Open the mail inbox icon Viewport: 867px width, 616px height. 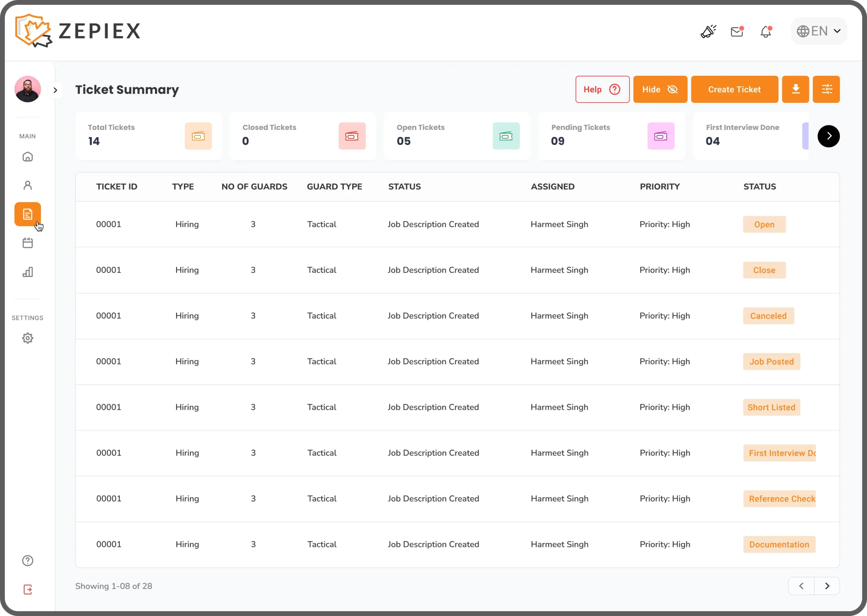tap(737, 31)
